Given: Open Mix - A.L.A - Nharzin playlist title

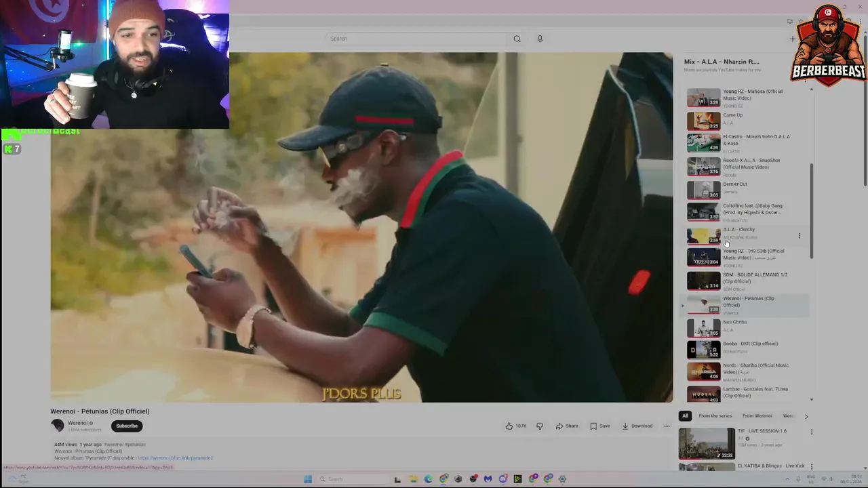Looking at the screenshot, I should (722, 62).
